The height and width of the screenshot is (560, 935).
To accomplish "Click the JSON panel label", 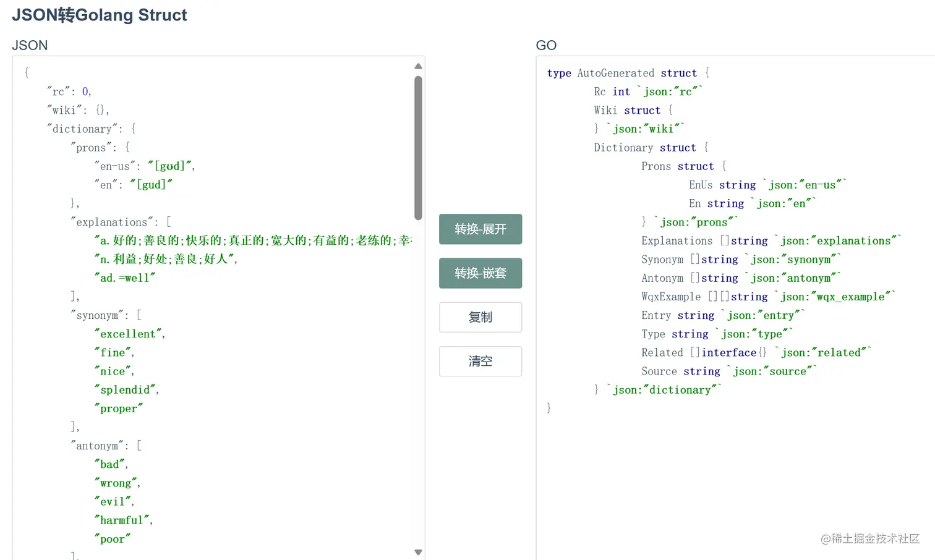I will pos(30,45).
